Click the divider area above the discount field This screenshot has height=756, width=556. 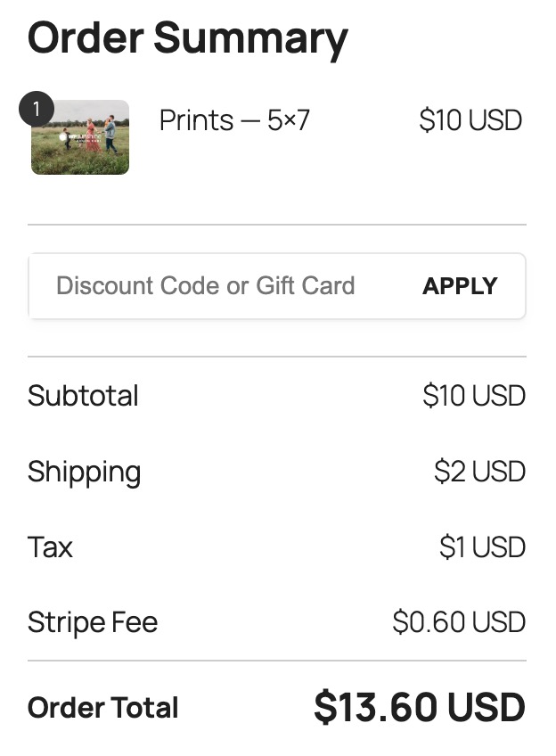point(277,224)
